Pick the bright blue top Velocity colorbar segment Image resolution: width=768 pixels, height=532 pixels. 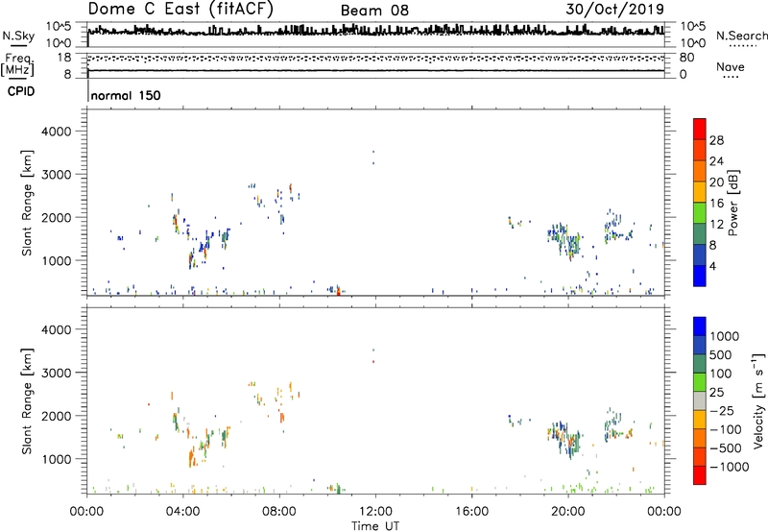700,326
